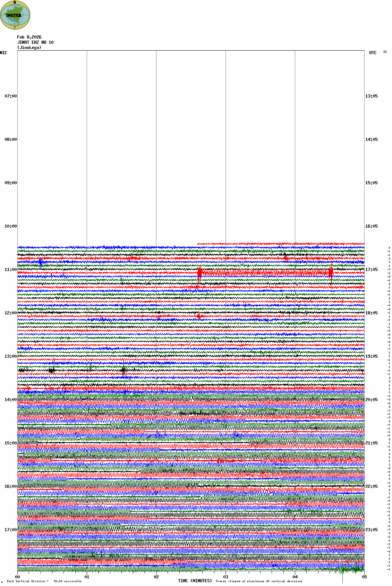Select the UTC time header
Viewport: 392px width, 586px height.
tap(373, 53)
